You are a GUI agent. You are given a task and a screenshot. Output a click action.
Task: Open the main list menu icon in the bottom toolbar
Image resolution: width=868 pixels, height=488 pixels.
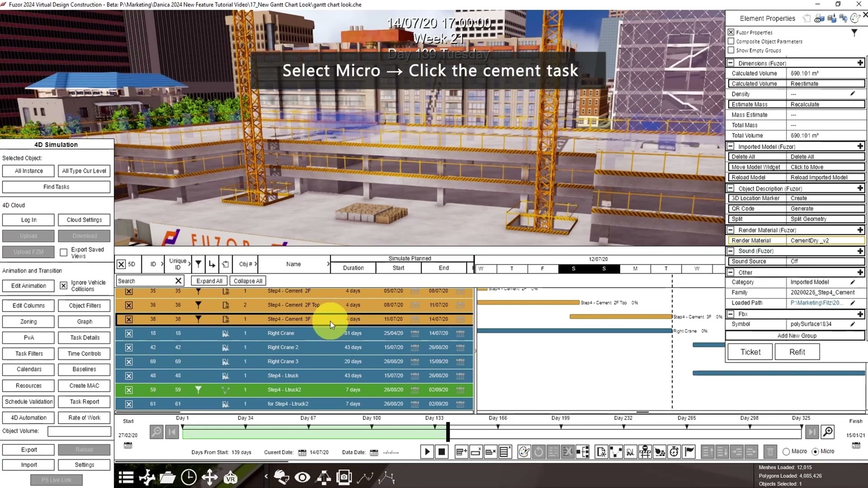point(126,477)
